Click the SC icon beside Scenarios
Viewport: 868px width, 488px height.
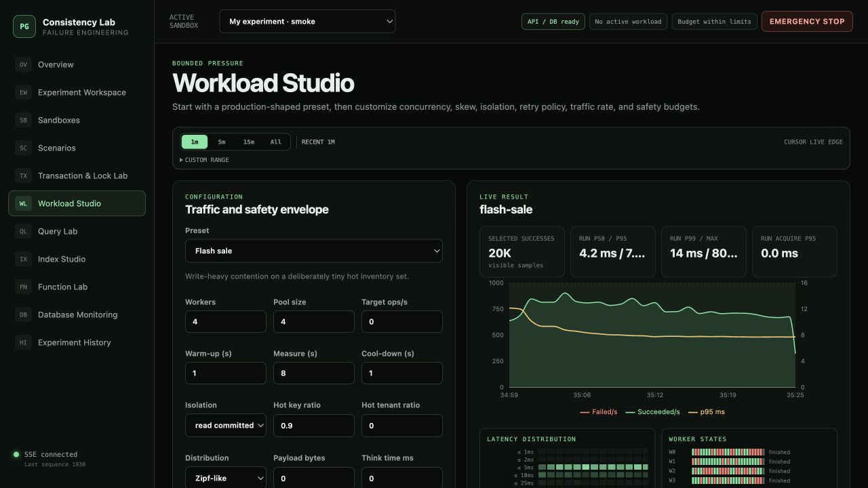[24, 148]
